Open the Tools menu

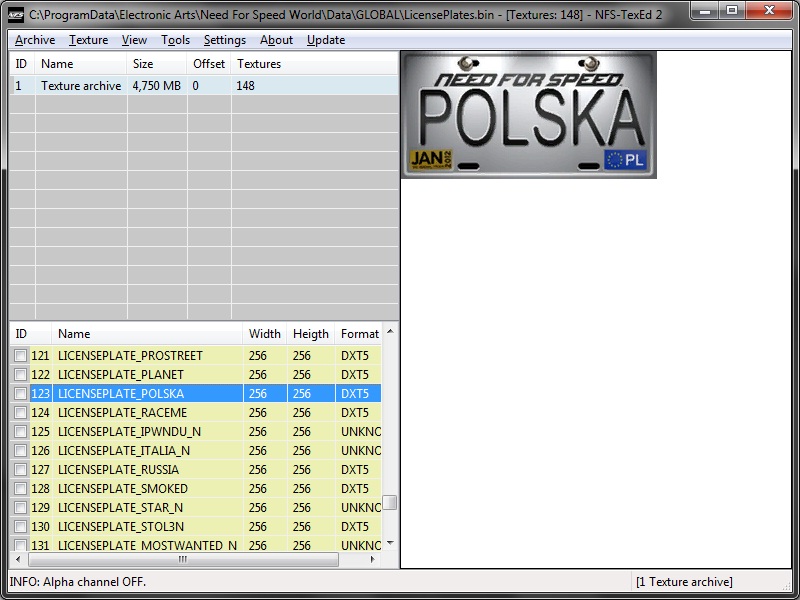(175, 40)
